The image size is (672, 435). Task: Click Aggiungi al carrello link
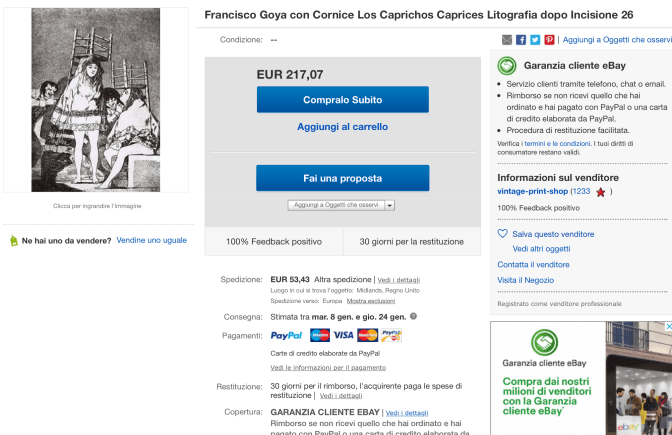pos(342,127)
